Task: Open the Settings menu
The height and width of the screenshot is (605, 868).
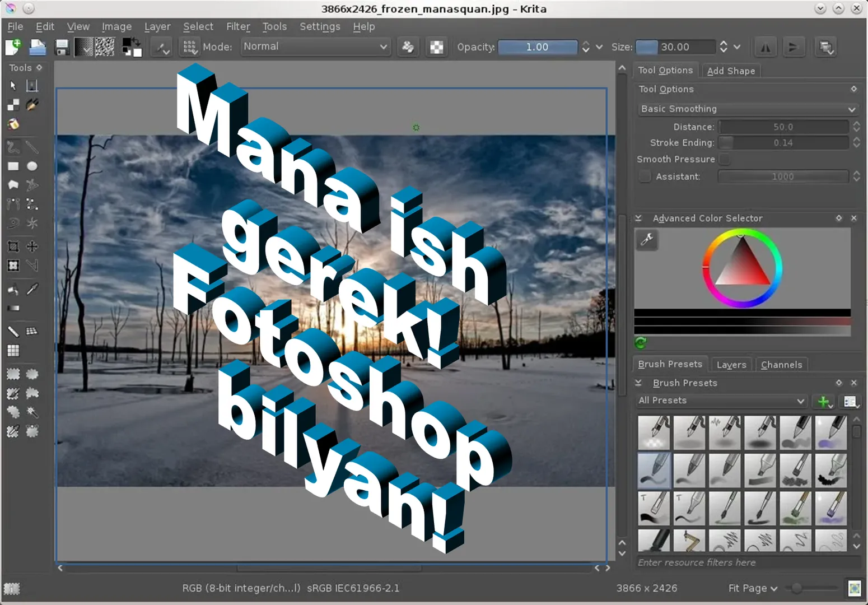Action: tap(320, 26)
